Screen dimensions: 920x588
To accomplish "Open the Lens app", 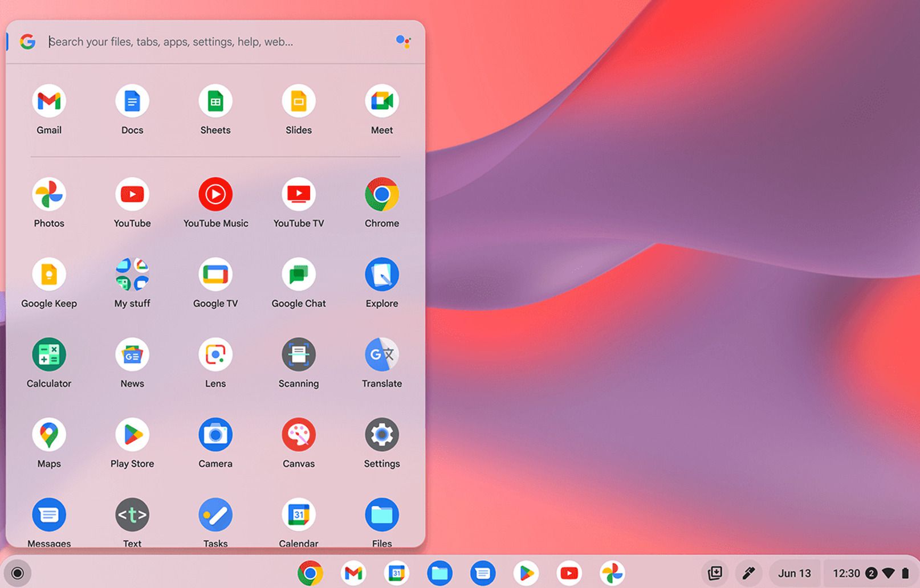I will pyautogui.click(x=215, y=354).
